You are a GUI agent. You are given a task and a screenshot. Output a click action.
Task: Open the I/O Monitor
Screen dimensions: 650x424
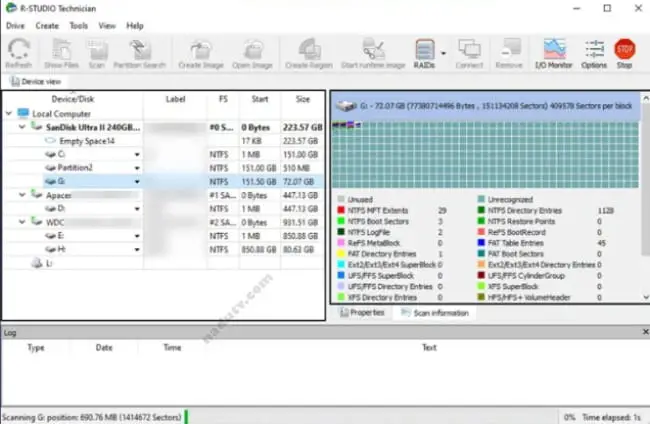tap(554, 53)
